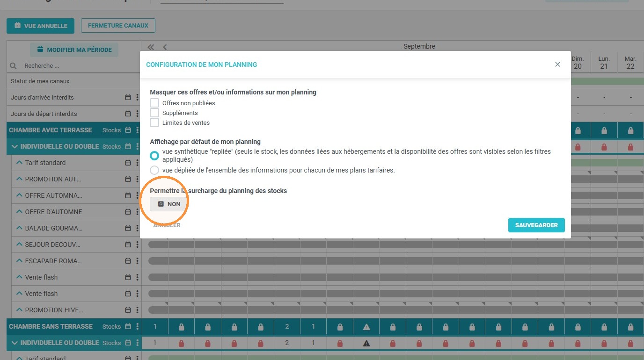Click the double left arrow navigation icon
This screenshot has height=360, width=644.
(151, 47)
